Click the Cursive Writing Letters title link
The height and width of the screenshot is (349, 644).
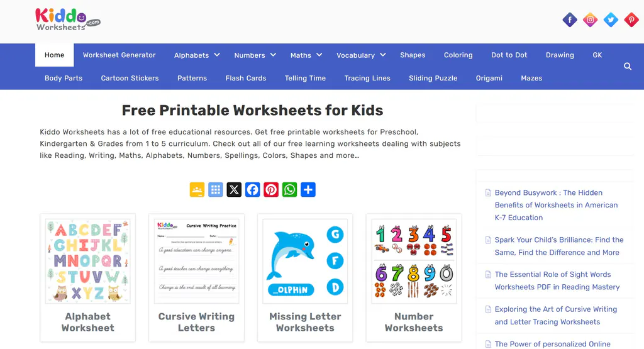[x=196, y=322]
